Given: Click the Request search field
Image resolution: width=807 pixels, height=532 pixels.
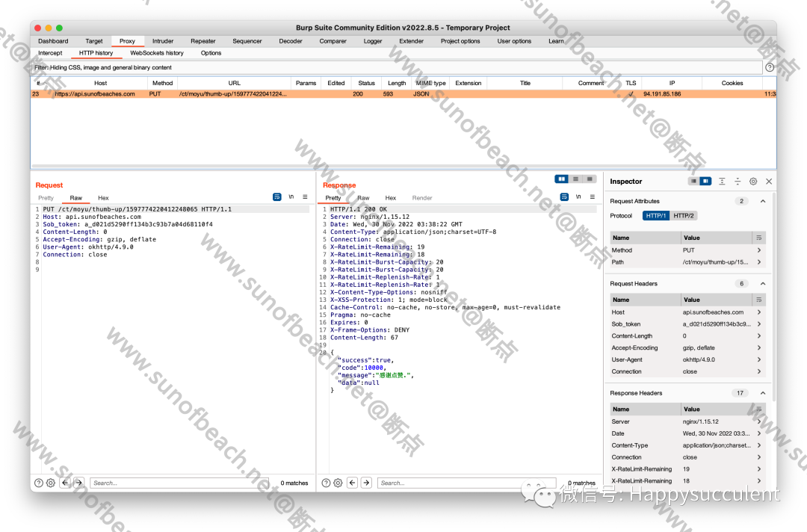Looking at the screenshot, I should 179,483.
